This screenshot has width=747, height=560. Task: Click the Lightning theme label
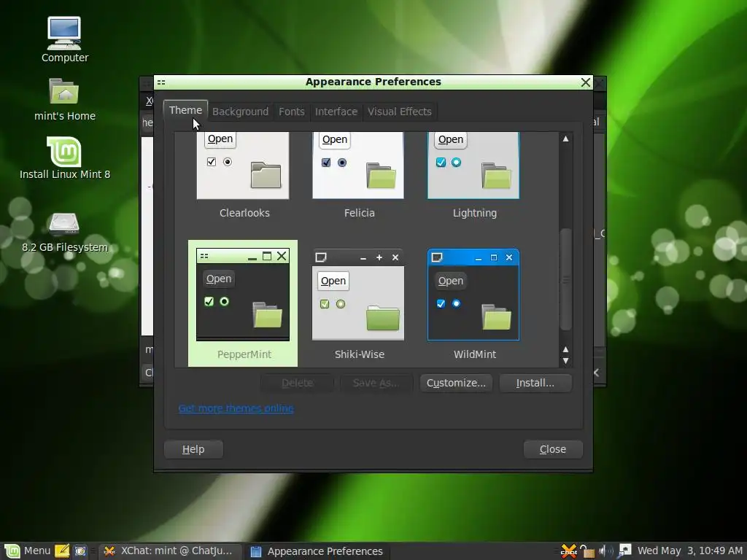coord(474,213)
